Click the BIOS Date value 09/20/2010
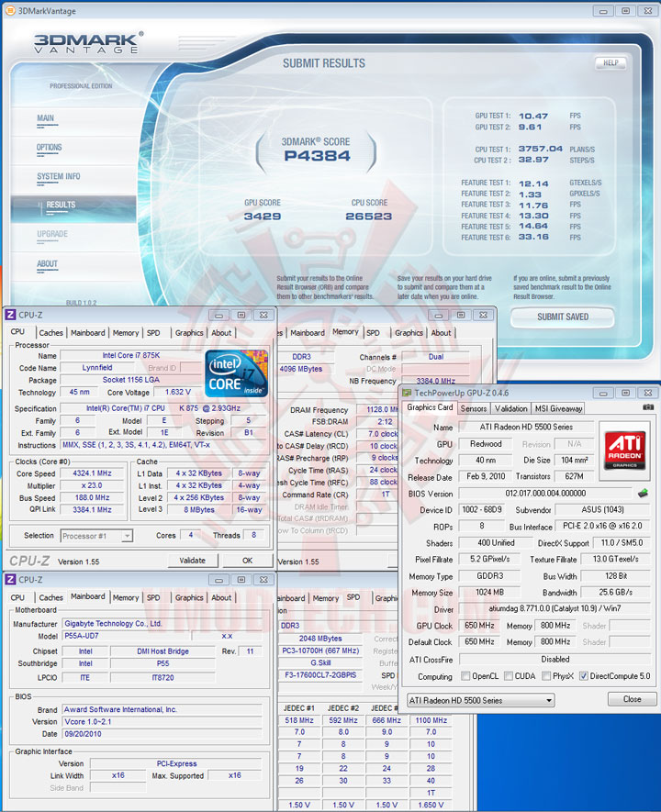 coord(162,734)
